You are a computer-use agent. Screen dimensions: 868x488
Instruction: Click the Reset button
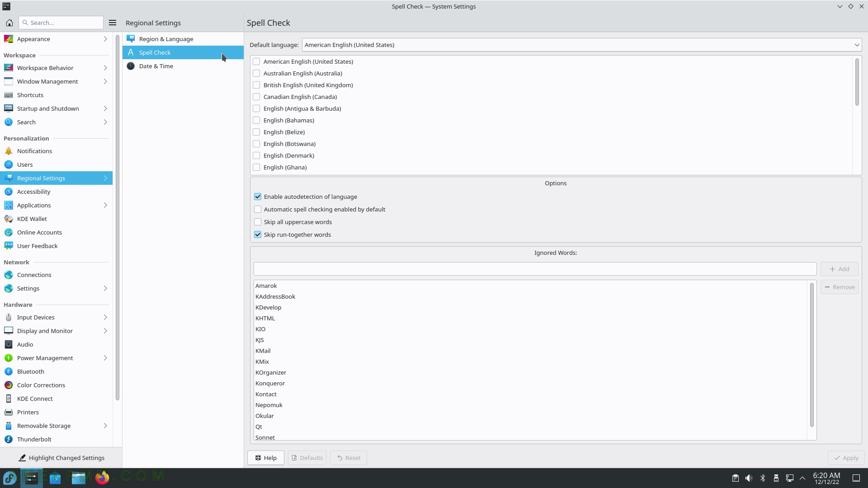349,458
